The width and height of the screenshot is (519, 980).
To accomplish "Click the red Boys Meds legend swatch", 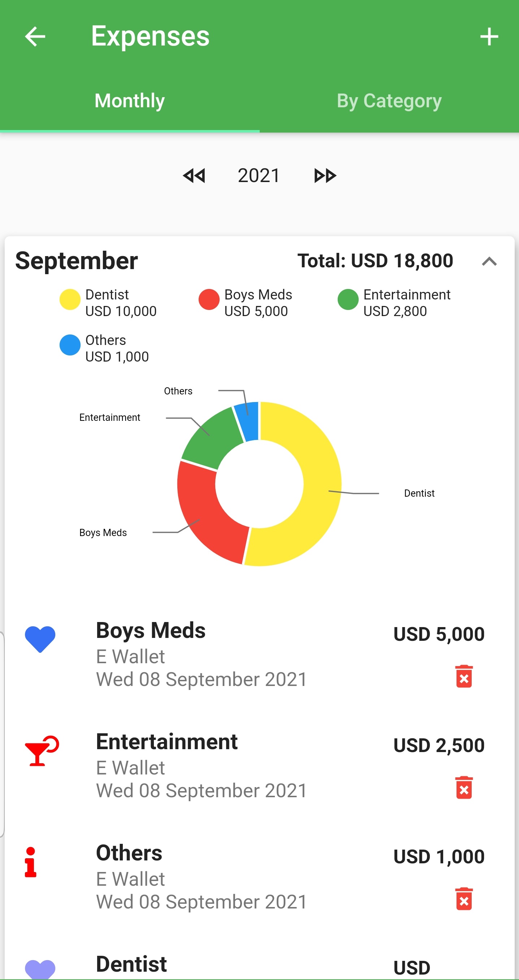I will 209,299.
